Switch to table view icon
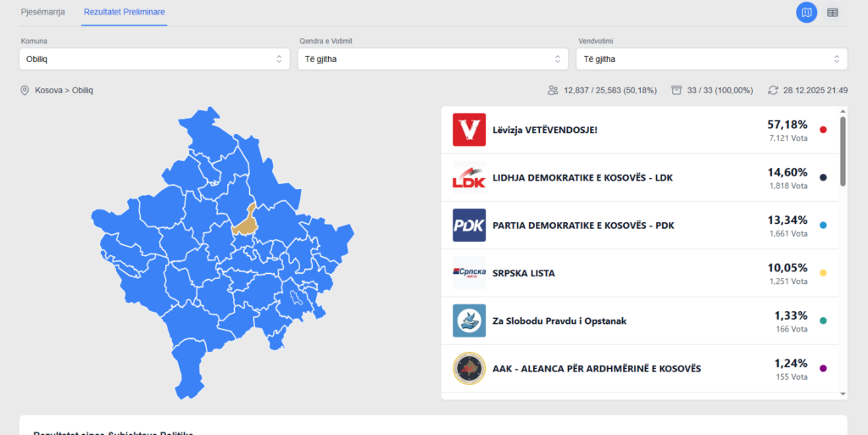Image resolution: width=868 pixels, height=435 pixels. tap(832, 13)
